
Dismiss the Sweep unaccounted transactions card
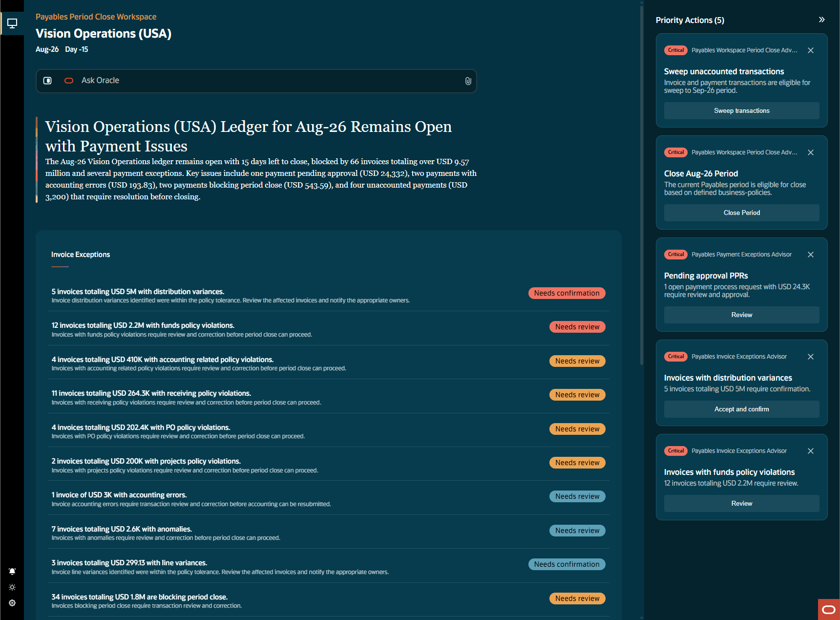811,50
